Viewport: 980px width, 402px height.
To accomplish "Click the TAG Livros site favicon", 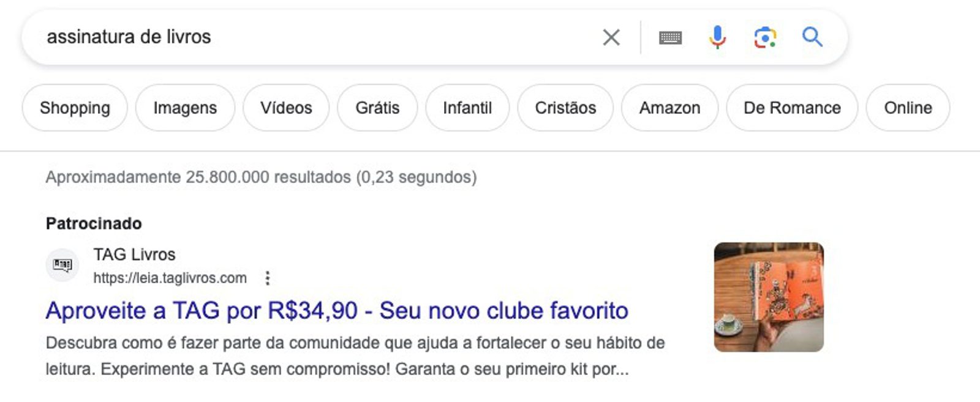I will pos(62,265).
